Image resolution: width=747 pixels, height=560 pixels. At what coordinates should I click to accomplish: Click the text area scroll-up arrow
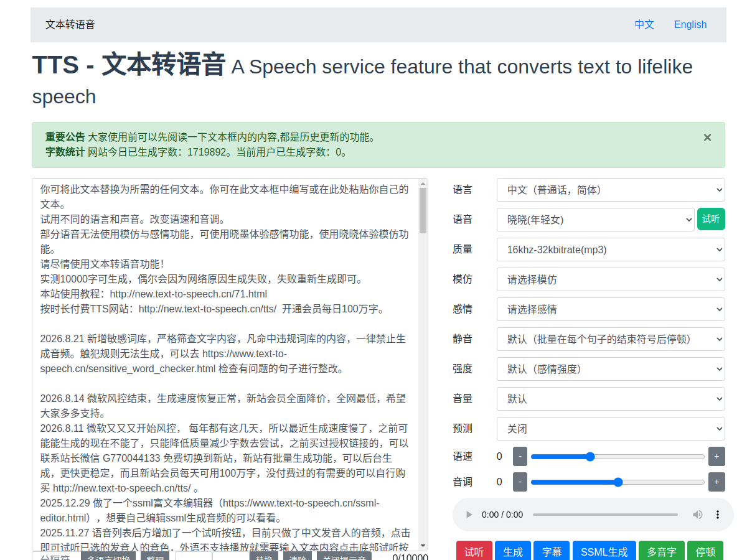(423, 183)
